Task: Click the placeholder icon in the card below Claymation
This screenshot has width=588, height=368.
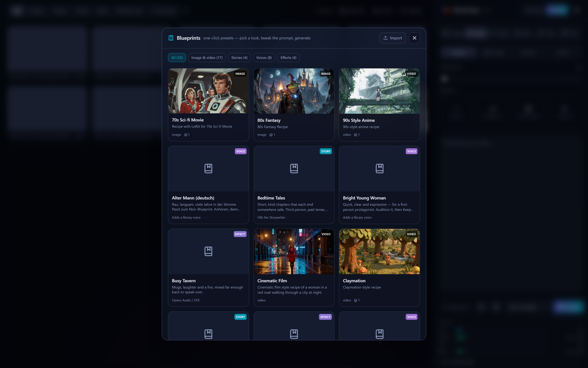Action: tap(379, 334)
